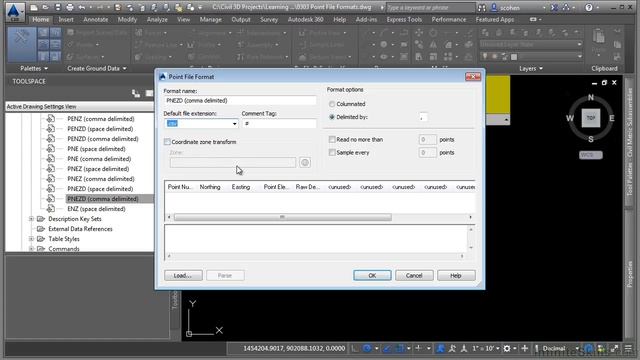This screenshot has width=640, height=360.
Task: Click the Parse button
Action: [x=225, y=276]
